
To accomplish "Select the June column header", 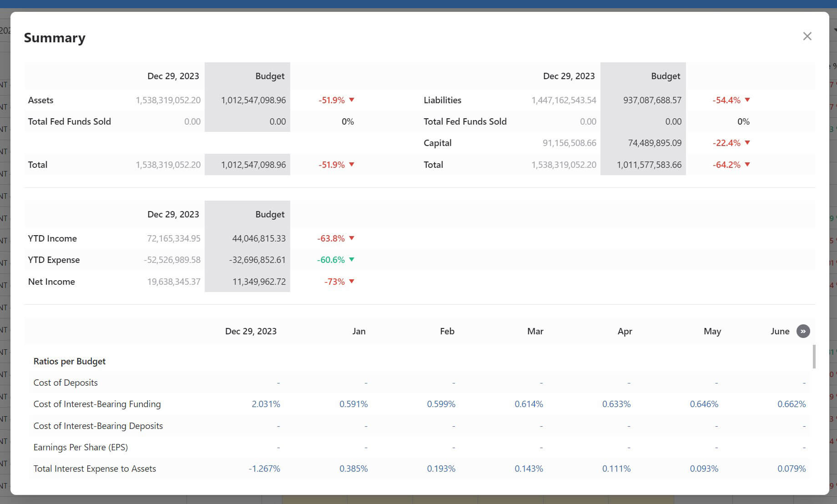I will tap(780, 331).
